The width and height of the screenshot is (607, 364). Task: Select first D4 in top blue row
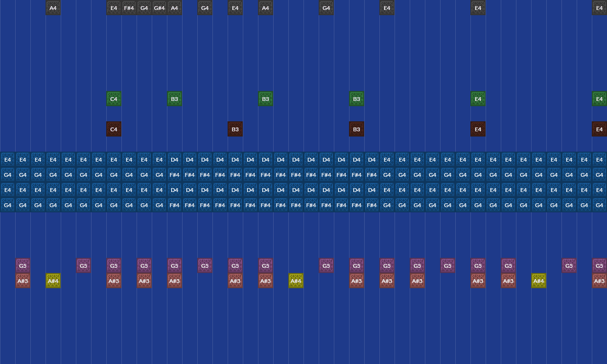pos(175,160)
